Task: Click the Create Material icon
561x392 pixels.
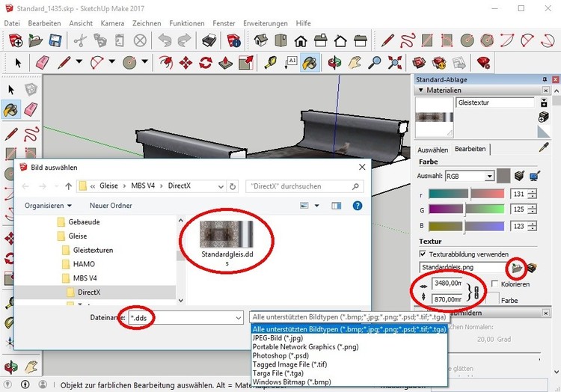Action: click(544, 117)
